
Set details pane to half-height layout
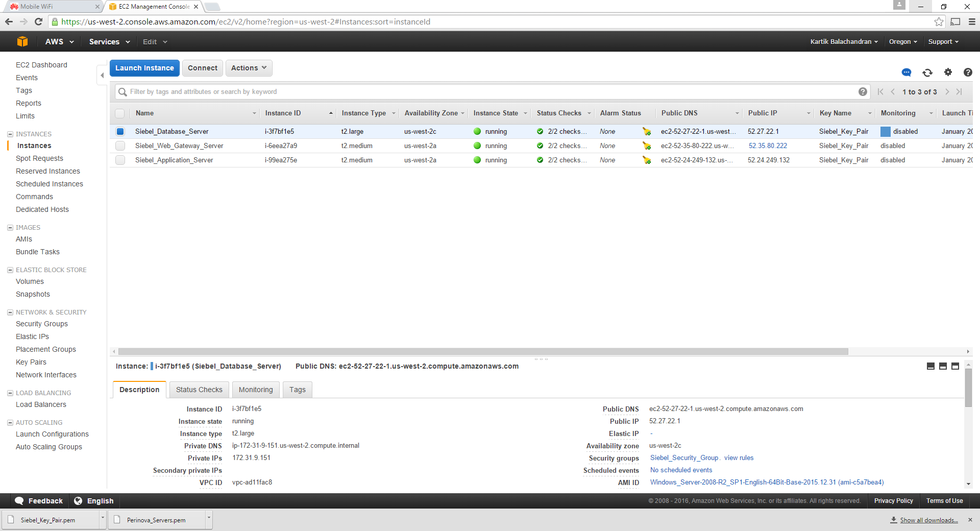[x=943, y=366]
